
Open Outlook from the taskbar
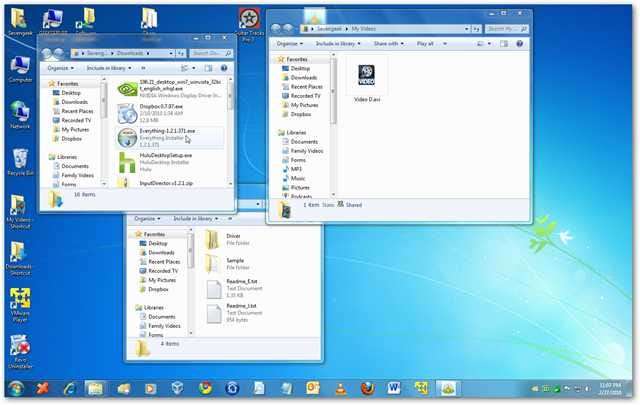pos(313,388)
